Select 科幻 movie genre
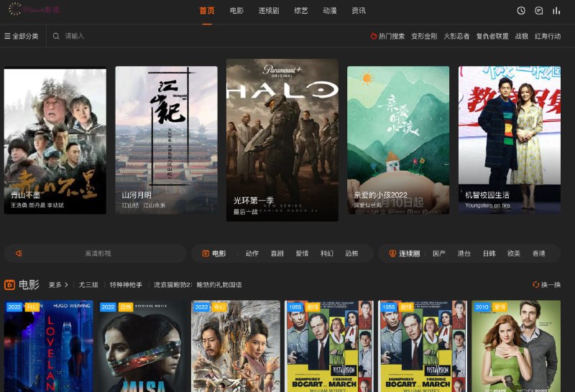This screenshot has width=575, height=392. tap(327, 253)
